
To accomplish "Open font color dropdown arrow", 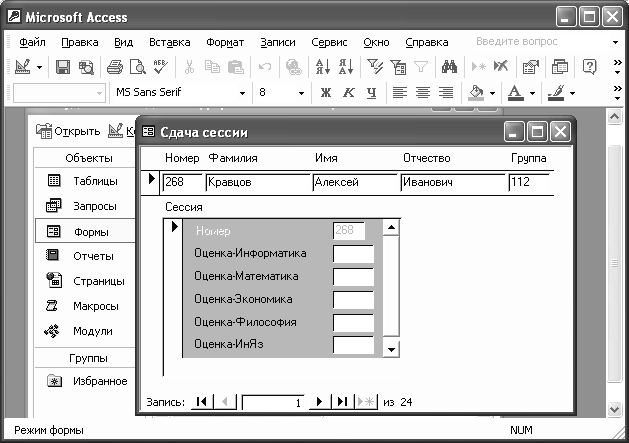I will coord(532,93).
